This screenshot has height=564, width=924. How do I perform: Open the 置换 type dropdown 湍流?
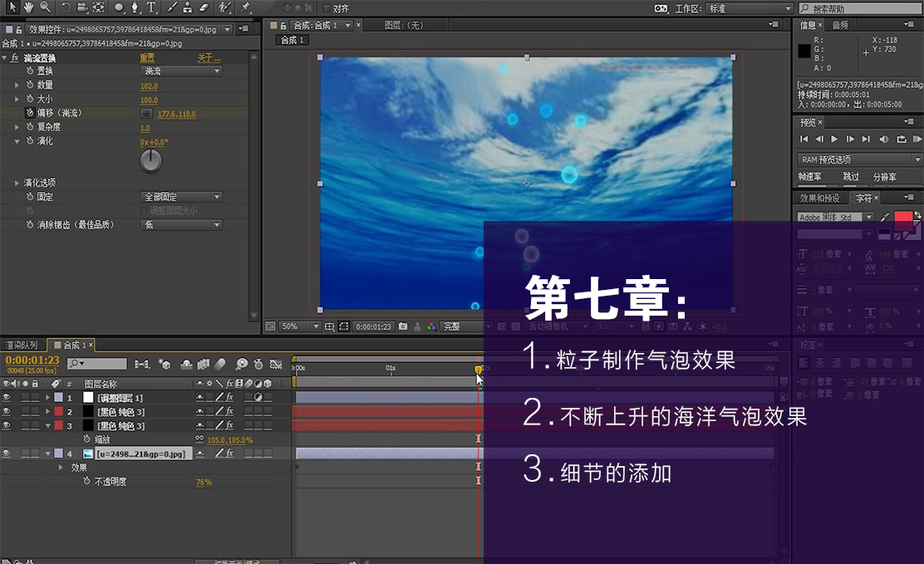pos(181,71)
